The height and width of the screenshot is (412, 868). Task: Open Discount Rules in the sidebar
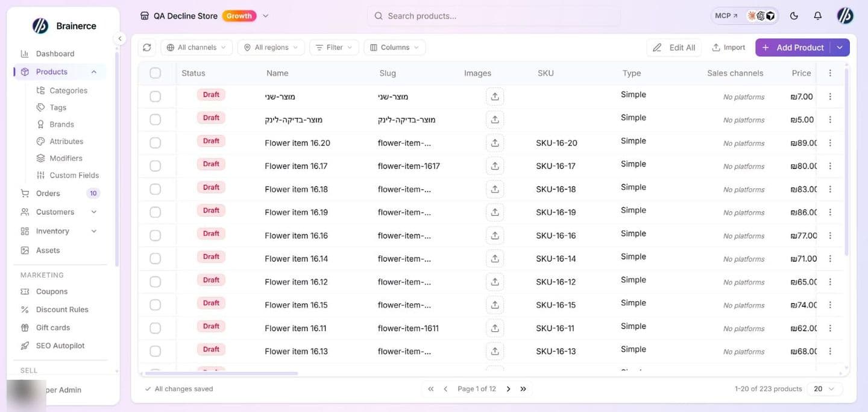point(62,309)
